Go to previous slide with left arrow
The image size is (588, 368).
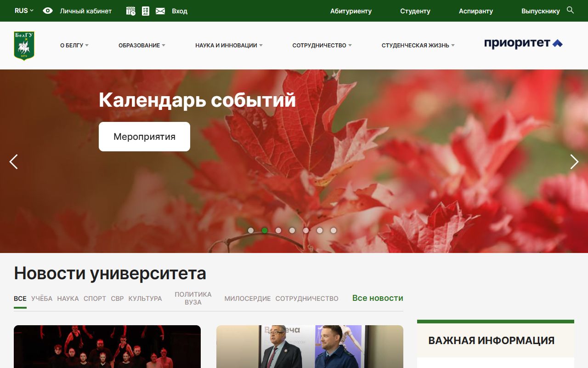pyautogui.click(x=14, y=161)
